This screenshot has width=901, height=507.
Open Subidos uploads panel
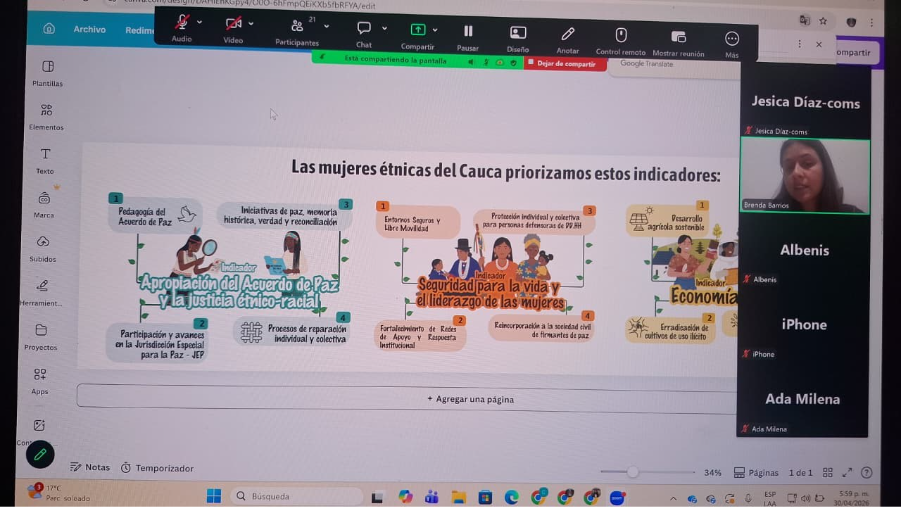43,248
